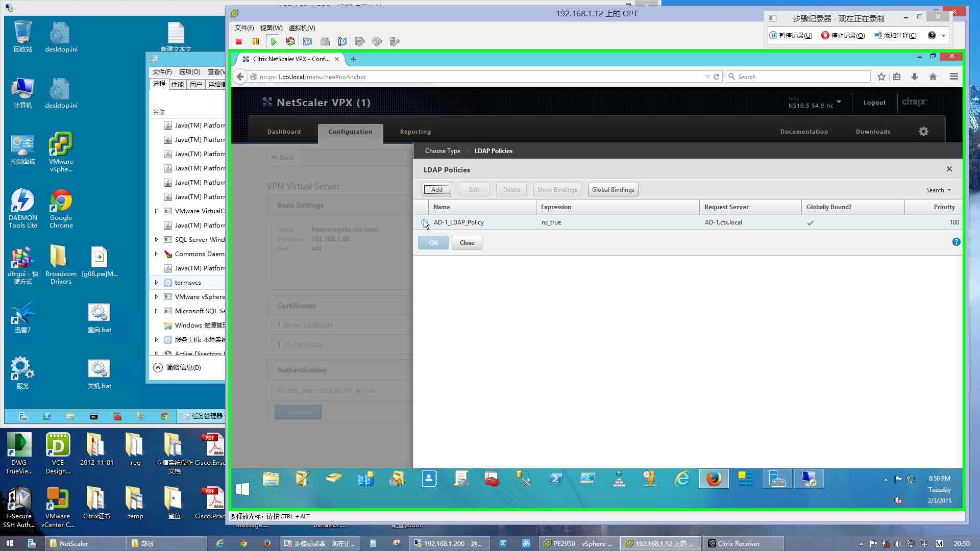Viewport: 980px width, 551px height.
Task: Click the Logout link
Action: click(x=874, y=103)
